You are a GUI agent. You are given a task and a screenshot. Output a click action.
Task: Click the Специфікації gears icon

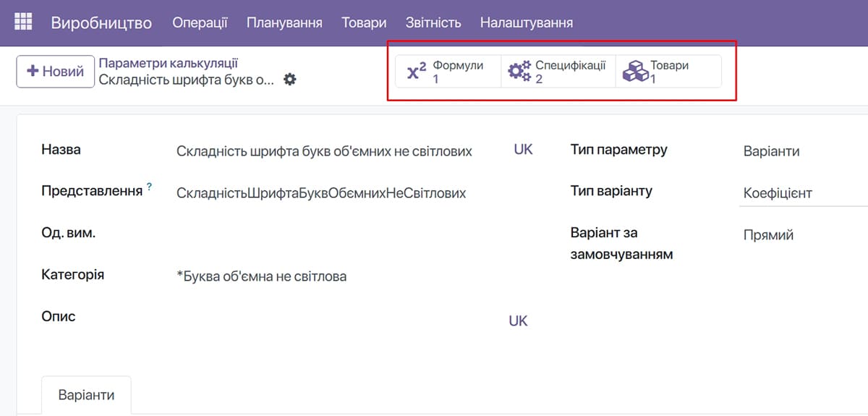click(x=519, y=71)
